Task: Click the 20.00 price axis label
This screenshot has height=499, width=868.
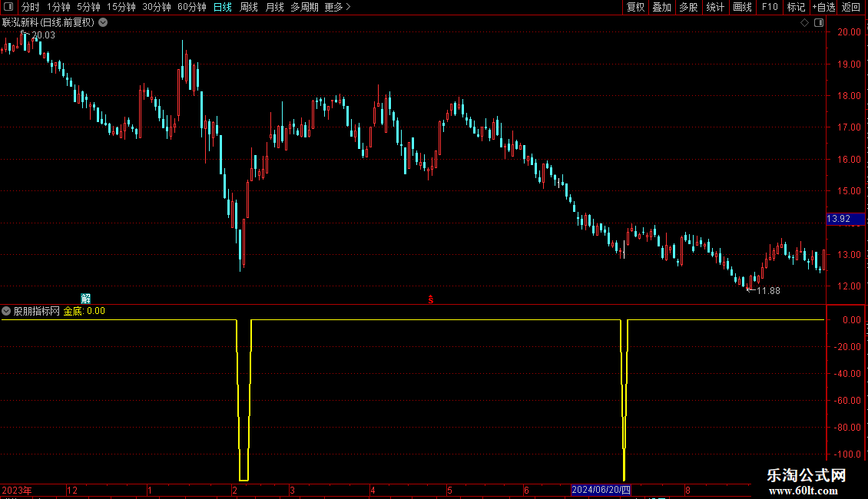Action: [849, 32]
